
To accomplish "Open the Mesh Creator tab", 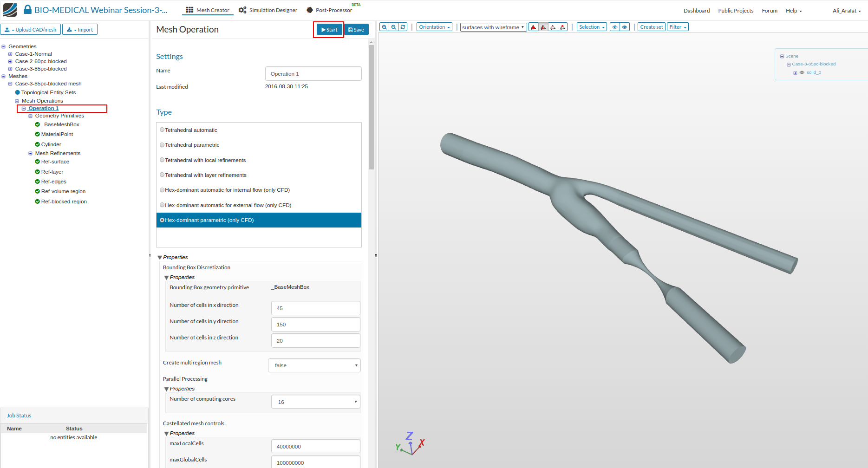I will (208, 10).
